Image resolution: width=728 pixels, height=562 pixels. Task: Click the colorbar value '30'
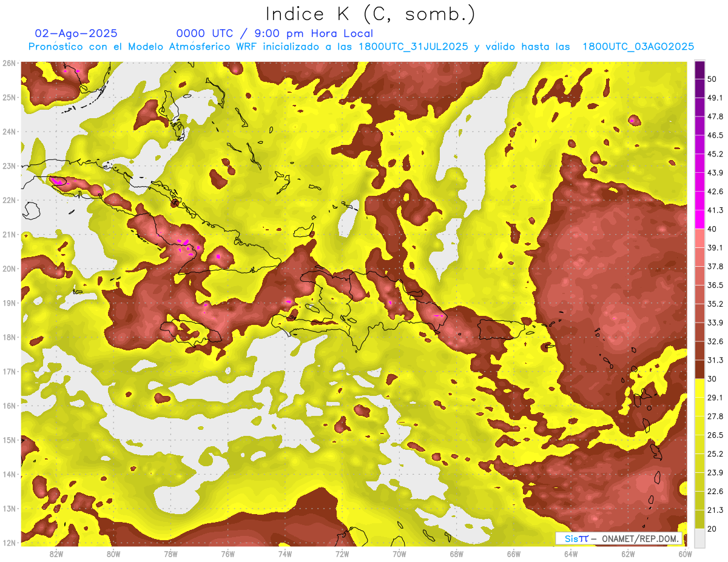[712, 379]
